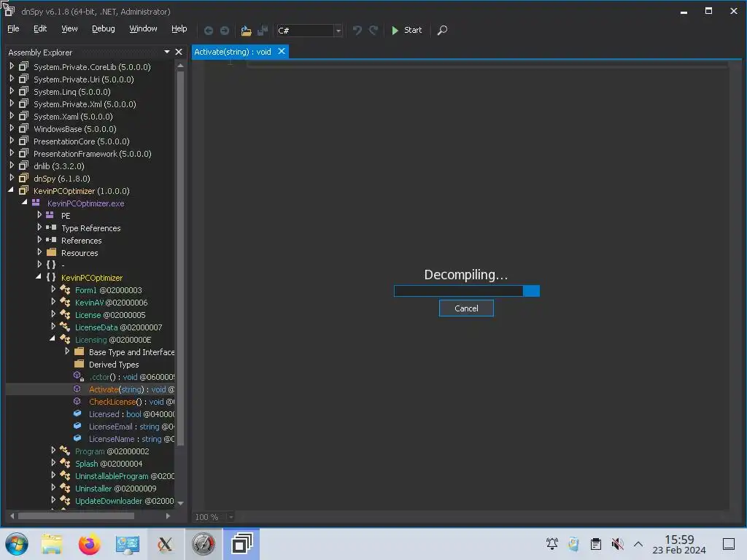Expand System.Private.CoreLib assembly node
The height and width of the screenshot is (560, 747).
(x=12, y=66)
